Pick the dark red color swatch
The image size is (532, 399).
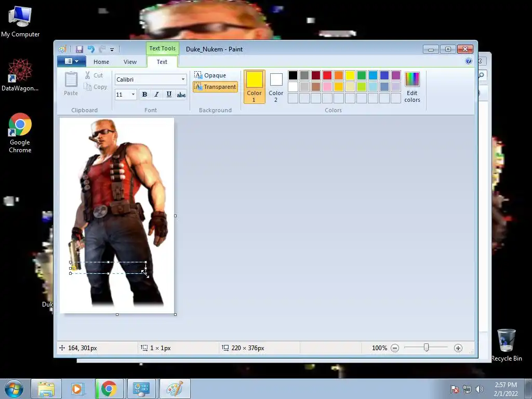tap(315, 75)
